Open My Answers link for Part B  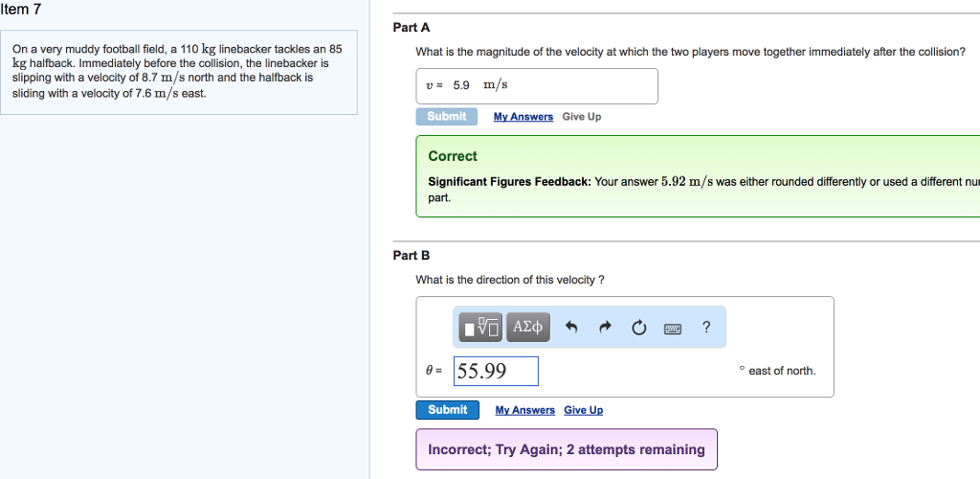tap(525, 410)
